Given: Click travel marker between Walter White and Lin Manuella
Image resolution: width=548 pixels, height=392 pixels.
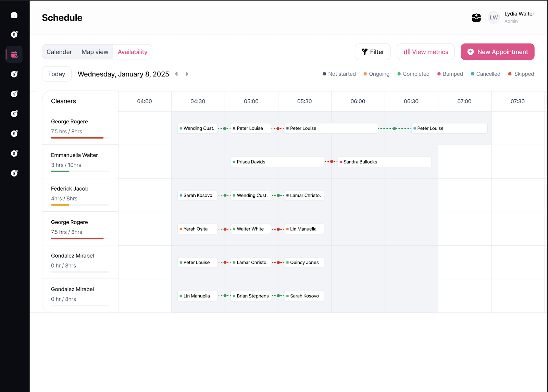Looking at the screenshot, I should (x=278, y=229).
